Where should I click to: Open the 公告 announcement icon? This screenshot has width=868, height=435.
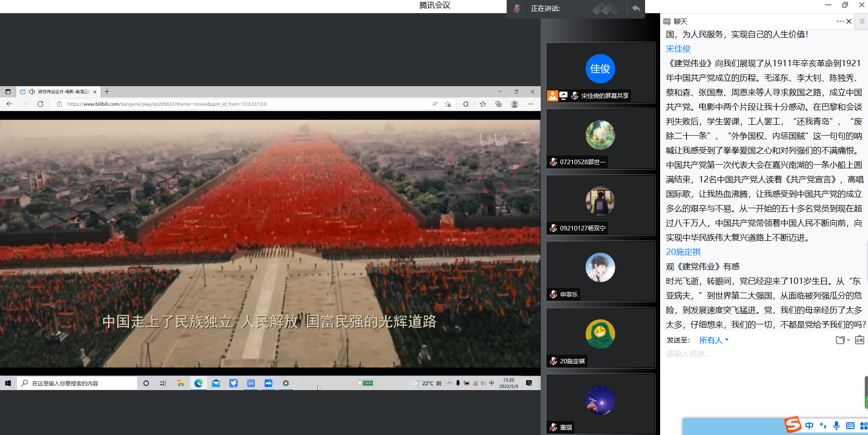coord(859,340)
